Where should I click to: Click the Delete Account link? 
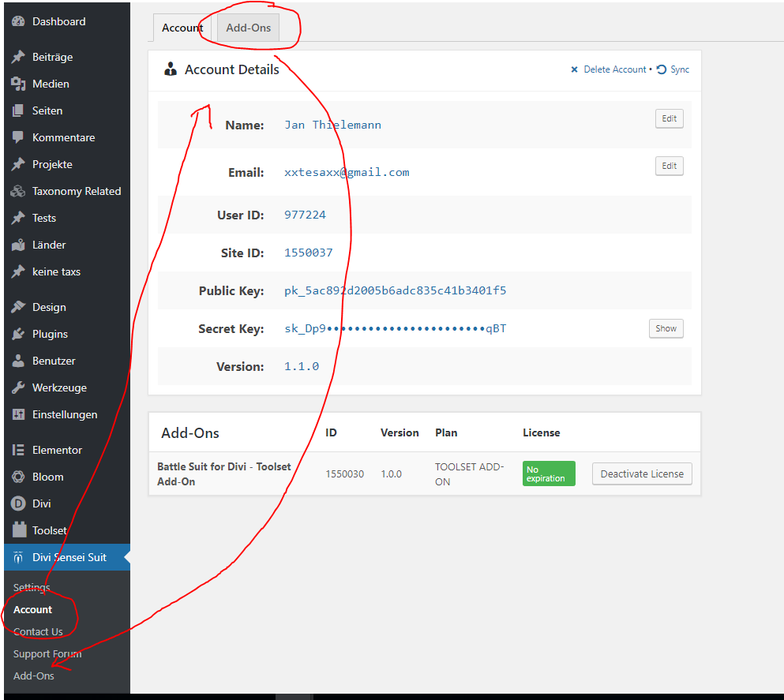click(x=615, y=69)
